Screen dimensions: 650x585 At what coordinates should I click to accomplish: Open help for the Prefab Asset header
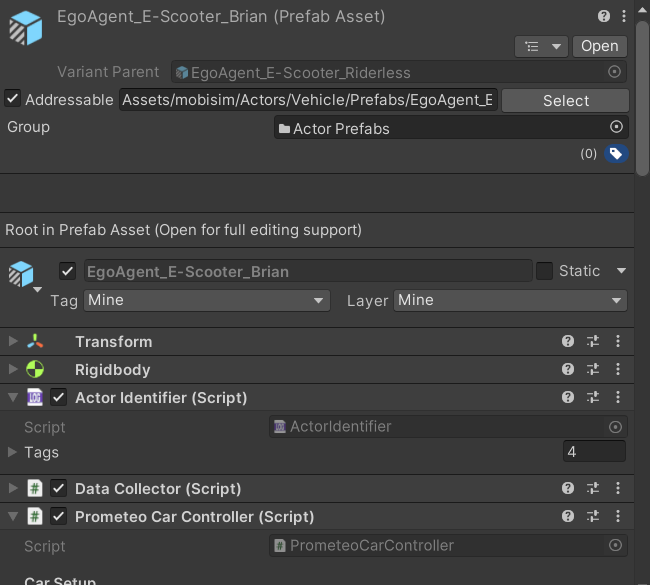pos(604,16)
